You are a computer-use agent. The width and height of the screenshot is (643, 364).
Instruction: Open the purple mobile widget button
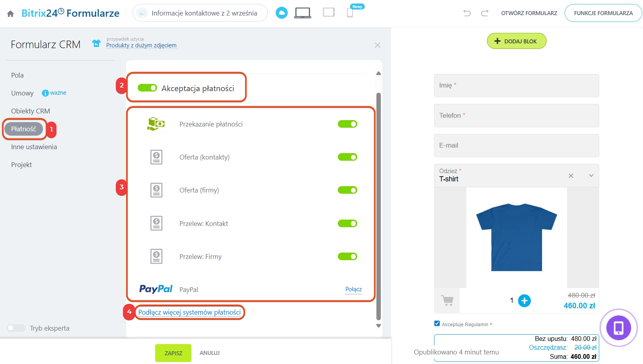619,328
